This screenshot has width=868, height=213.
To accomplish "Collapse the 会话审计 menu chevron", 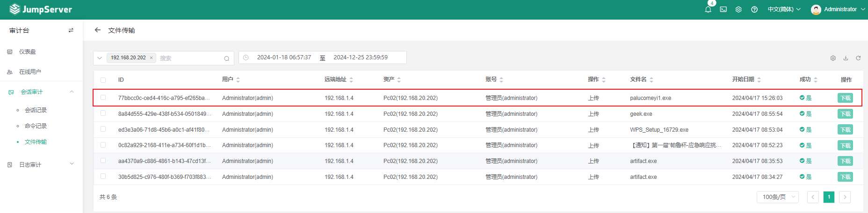I will coord(72,92).
